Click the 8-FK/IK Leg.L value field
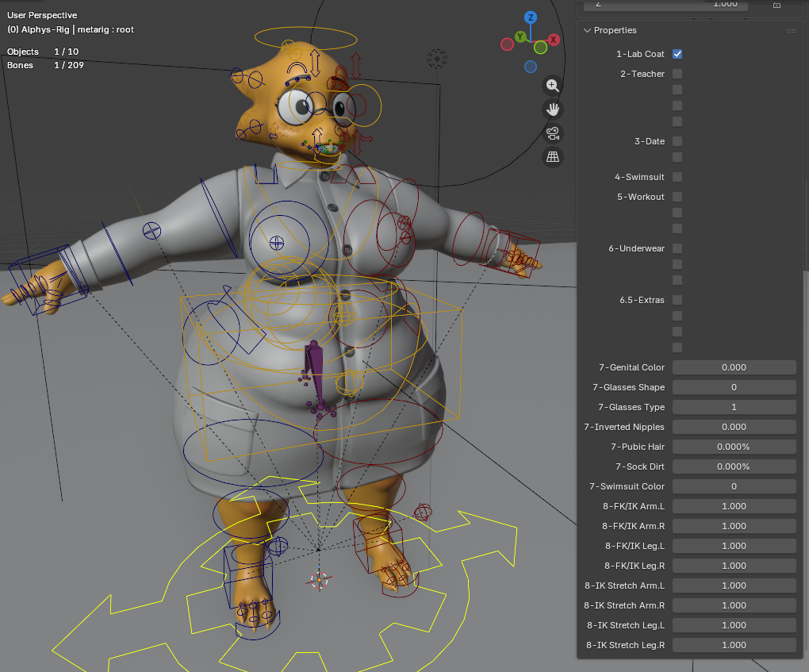Image resolution: width=809 pixels, height=672 pixels. tap(734, 546)
